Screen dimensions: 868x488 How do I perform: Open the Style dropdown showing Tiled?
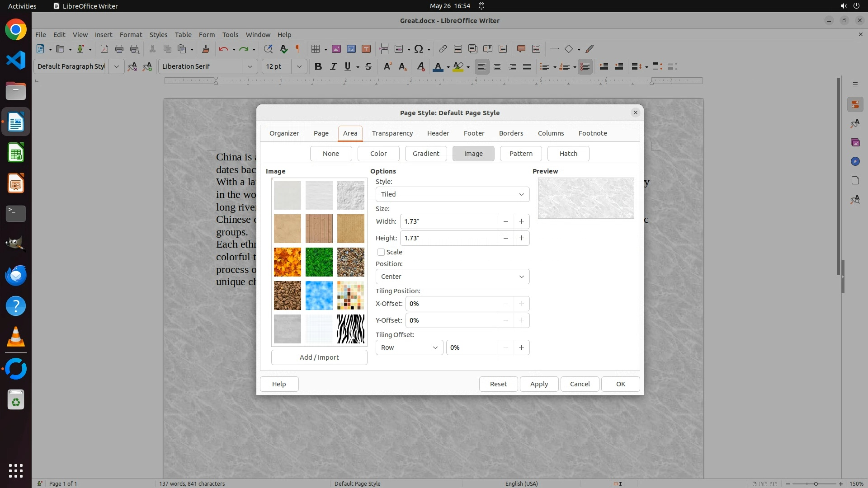point(452,194)
